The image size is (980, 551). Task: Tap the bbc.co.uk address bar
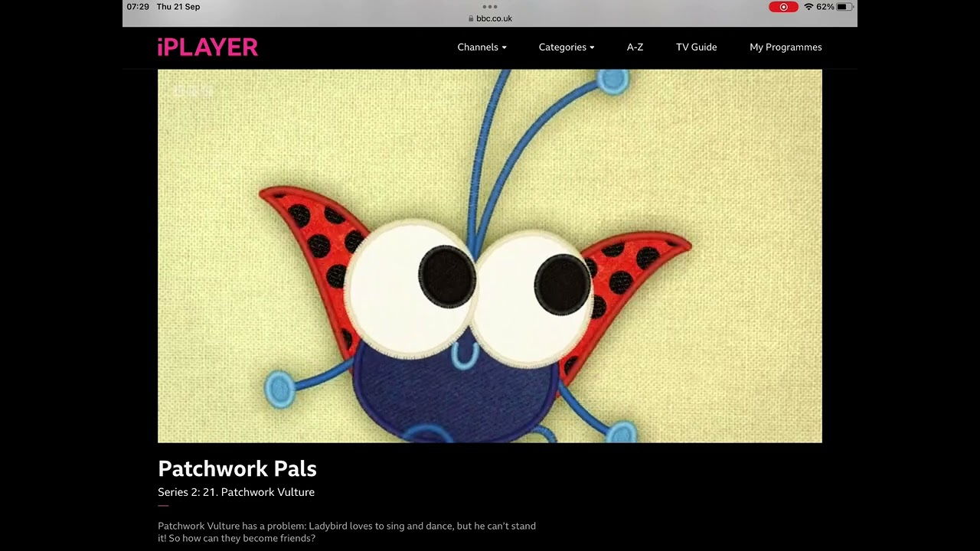[490, 18]
